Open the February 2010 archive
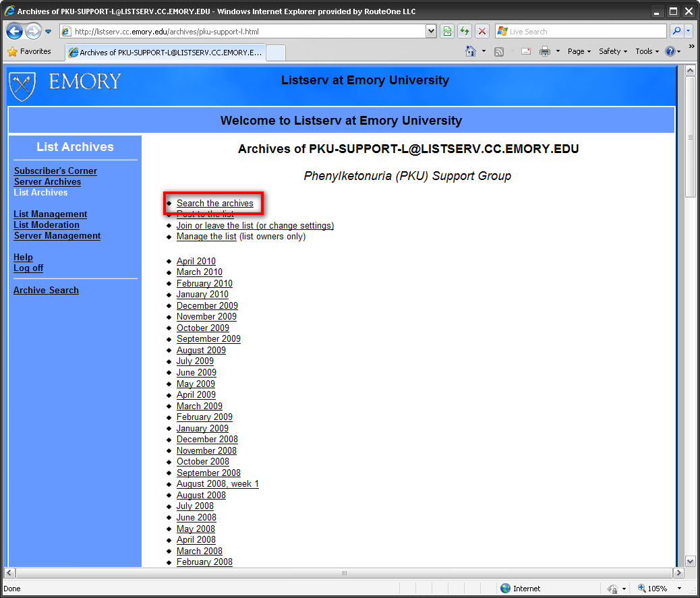The image size is (700, 598). coord(204,283)
